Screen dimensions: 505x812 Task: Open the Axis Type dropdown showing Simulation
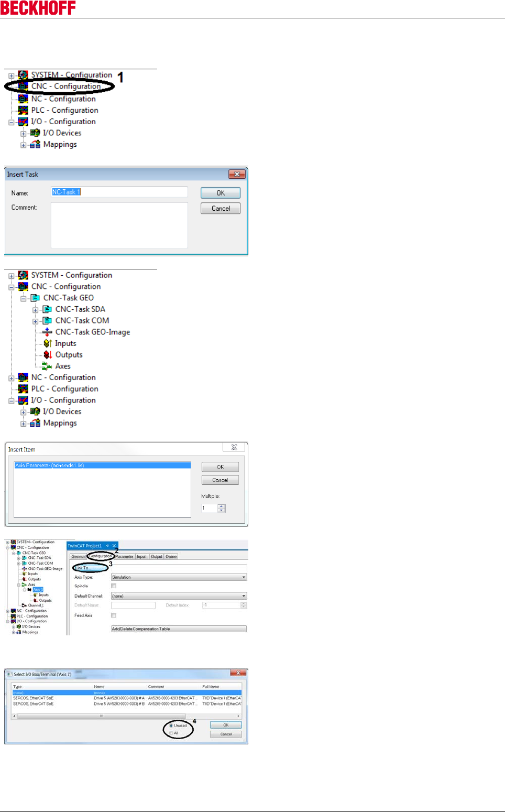click(x=179, y=577)
